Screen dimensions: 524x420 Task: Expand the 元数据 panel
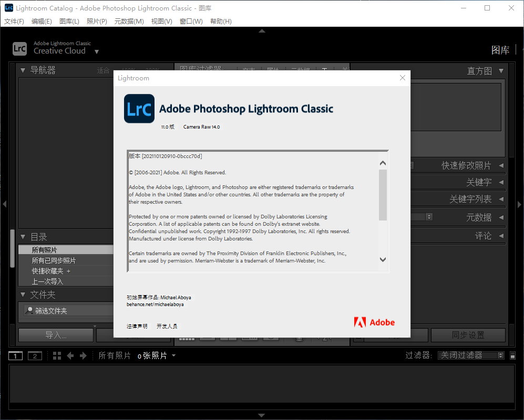501,217
